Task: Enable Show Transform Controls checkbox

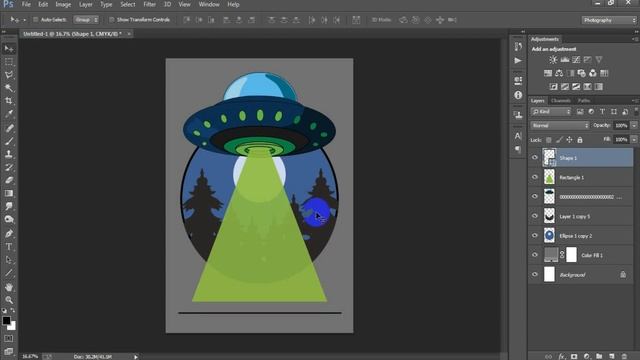Action: pyautogui.click(x=111, y=20)
